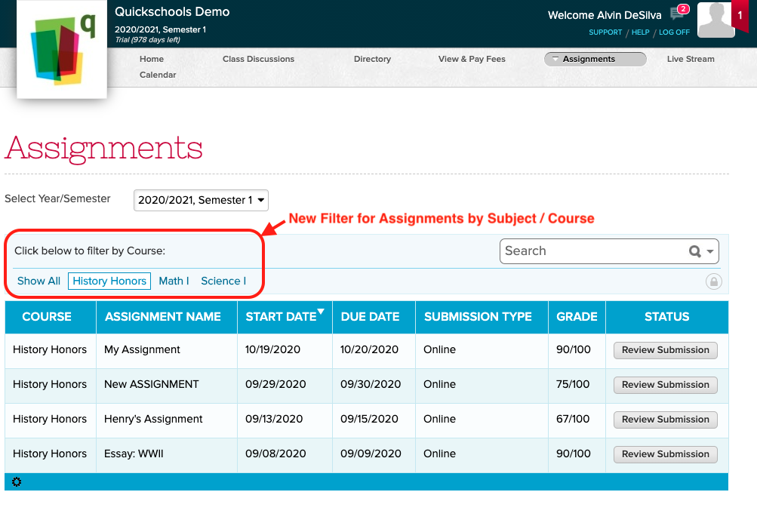Click the lock icon beside course filters

(713, 281)
